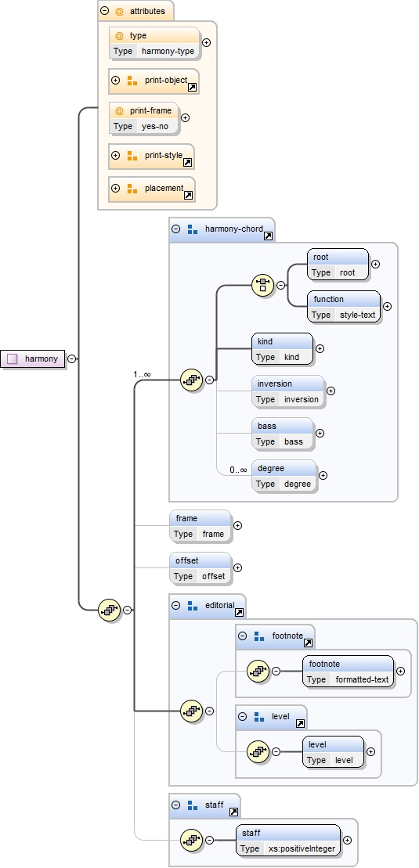Select the main sequence compositor beside harmony
The height and width of the screenshot is (868, 419).
click(x=110, y=610)
